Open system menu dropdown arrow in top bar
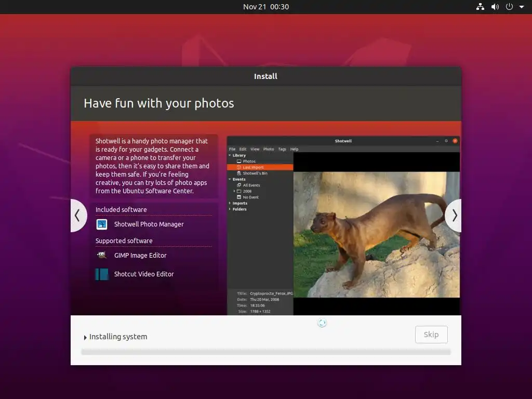 pos(522,7)
